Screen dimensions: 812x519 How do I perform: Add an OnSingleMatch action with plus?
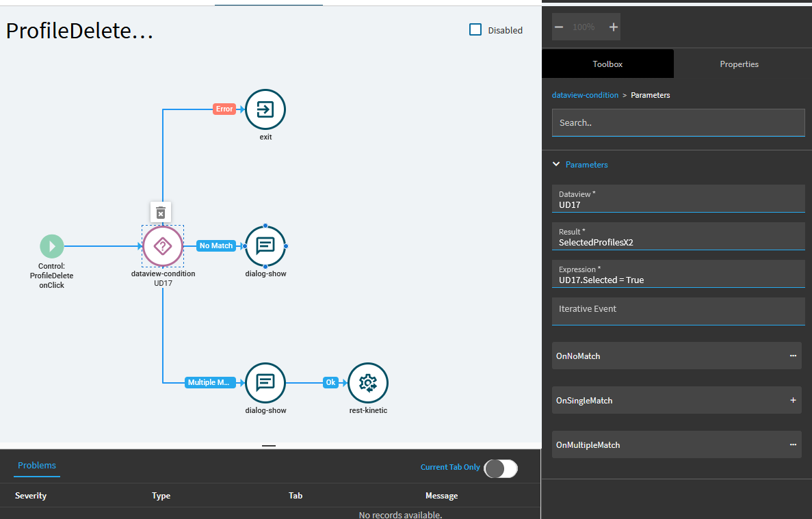793,400
